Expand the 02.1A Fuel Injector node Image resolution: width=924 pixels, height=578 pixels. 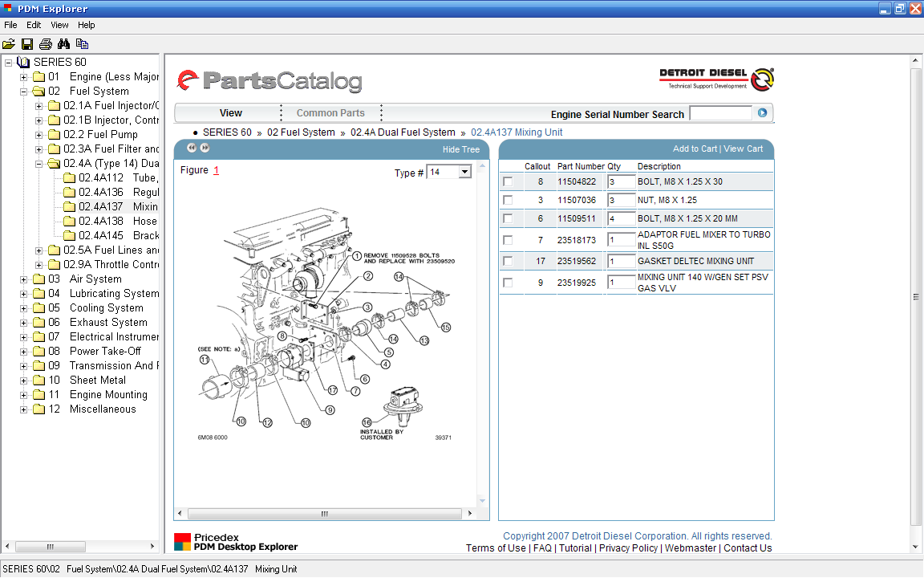click(38, 106)
